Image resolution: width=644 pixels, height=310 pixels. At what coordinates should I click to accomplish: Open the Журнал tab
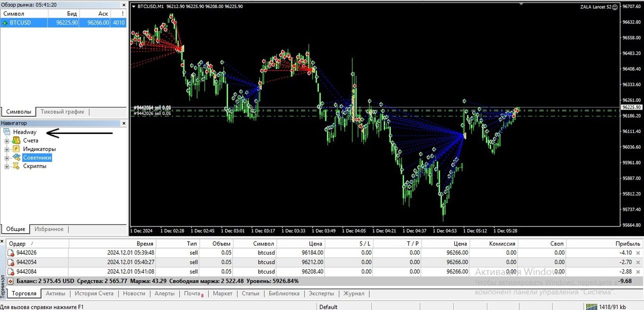click(353, 293)
